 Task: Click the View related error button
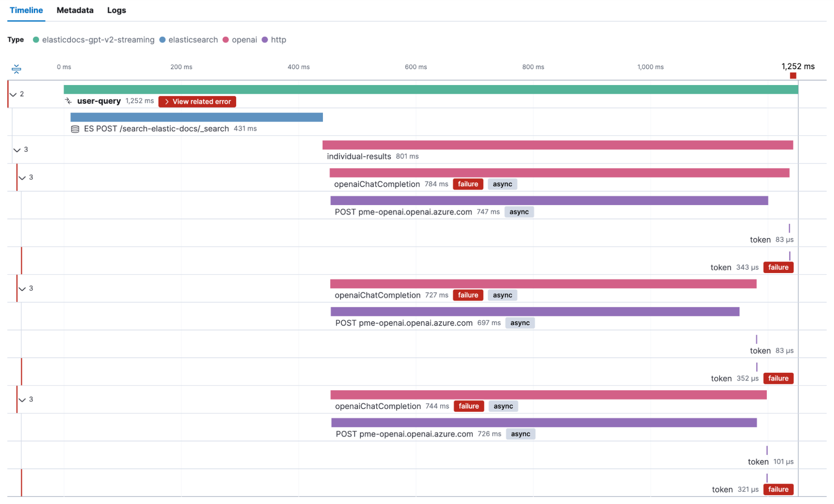coord(197,101)
